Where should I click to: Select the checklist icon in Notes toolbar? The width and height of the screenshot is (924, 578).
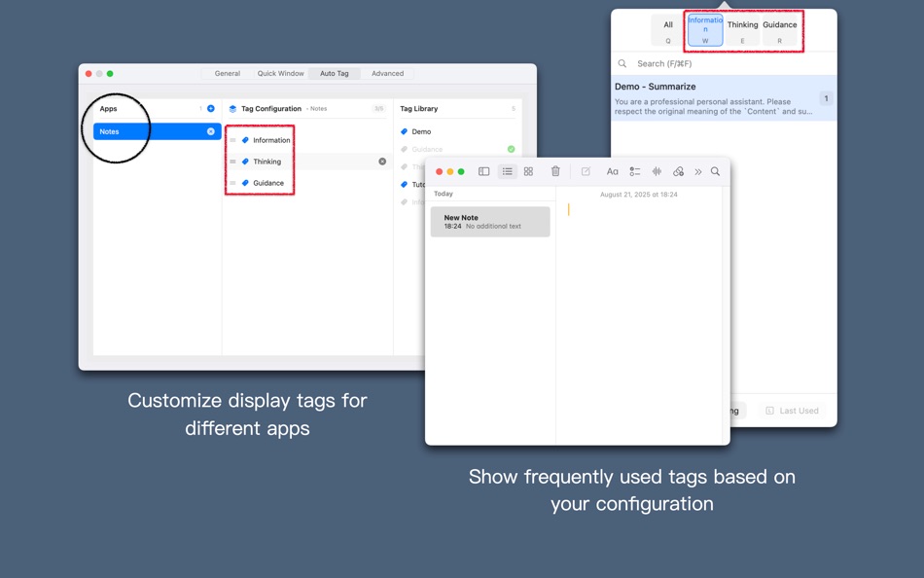click(x=634, y=171)
